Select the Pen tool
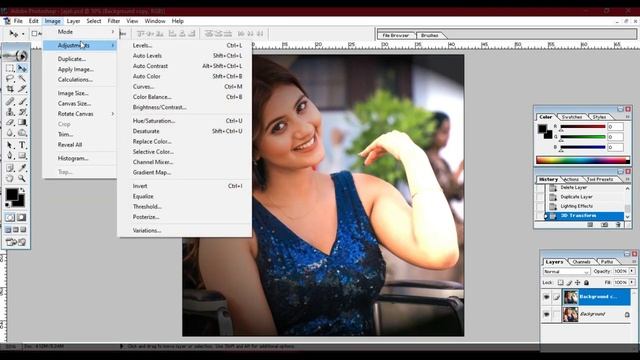Screen dimensions: 640x360 (x=10, y=155)
